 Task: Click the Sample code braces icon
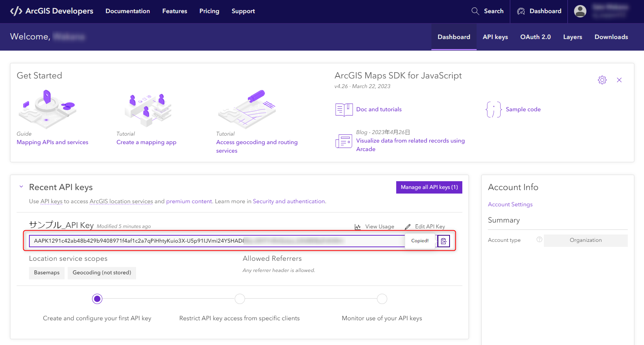[x=494, y=110]
